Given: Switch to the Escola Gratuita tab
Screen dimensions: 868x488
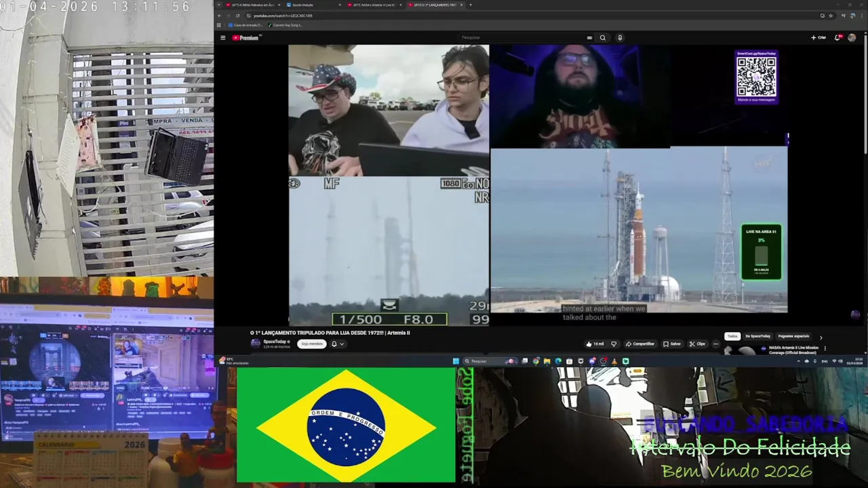Looking at the screenshot, I should pyautogui.click(x=314, y=5).
